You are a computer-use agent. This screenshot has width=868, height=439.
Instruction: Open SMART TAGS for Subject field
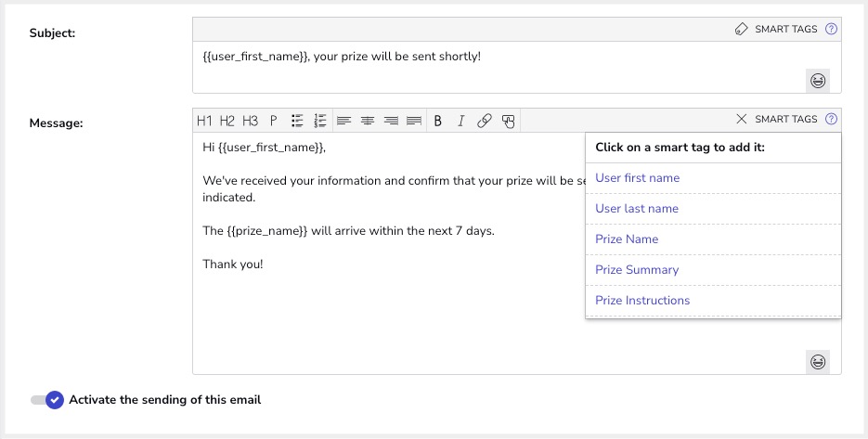(x=786, y=30)
